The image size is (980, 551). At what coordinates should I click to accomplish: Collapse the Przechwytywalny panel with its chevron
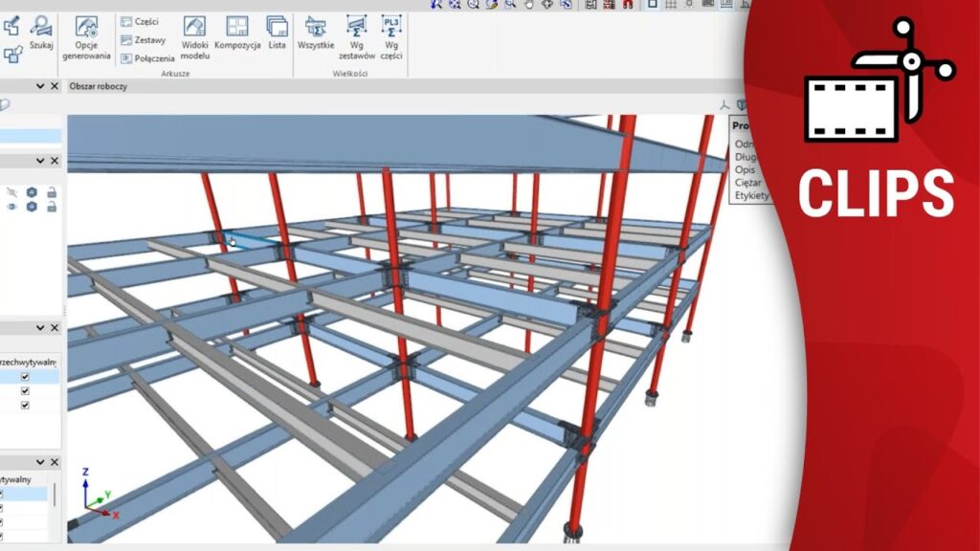[40, 328]
